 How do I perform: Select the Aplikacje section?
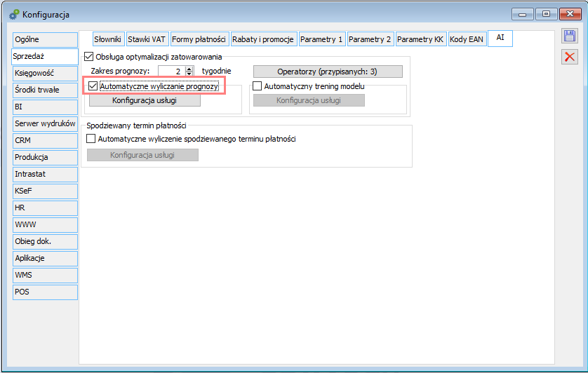[x=45, y=259]
